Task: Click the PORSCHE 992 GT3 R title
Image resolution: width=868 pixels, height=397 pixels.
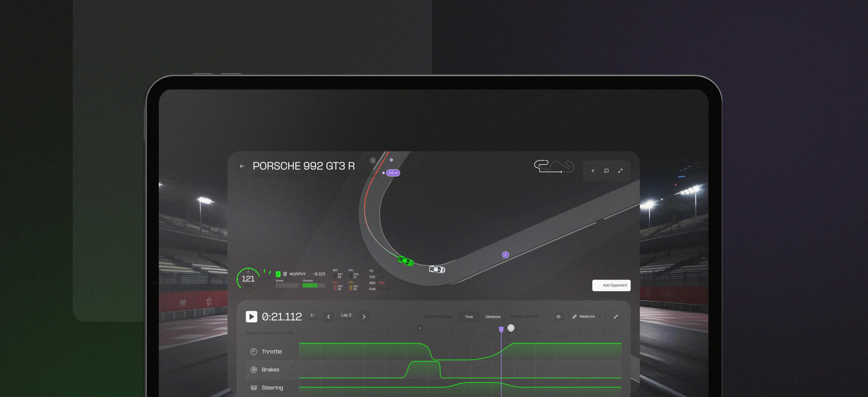Action: pyautogui.click(x=303, y=166)
